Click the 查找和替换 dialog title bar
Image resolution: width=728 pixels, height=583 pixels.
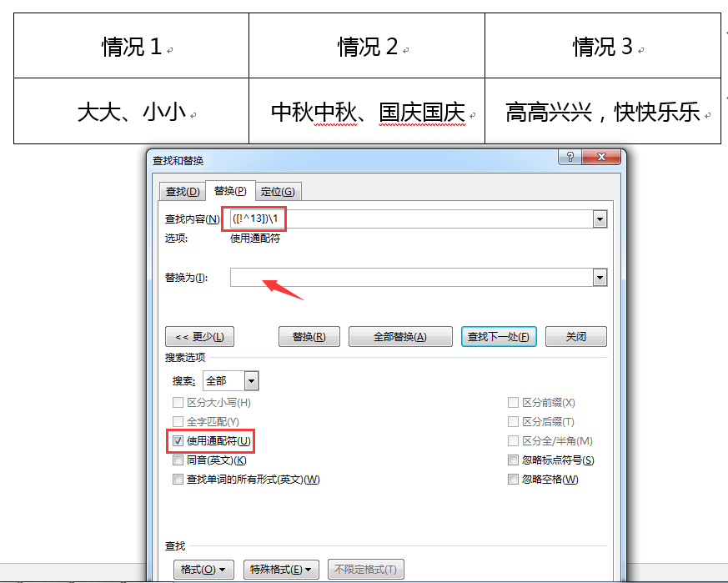pos(353,160)
